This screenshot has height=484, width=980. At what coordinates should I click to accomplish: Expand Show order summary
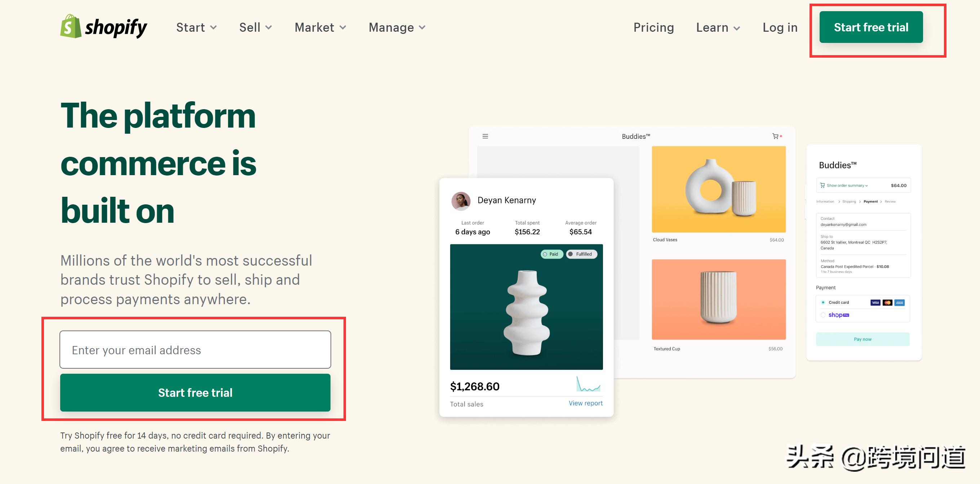846,185
